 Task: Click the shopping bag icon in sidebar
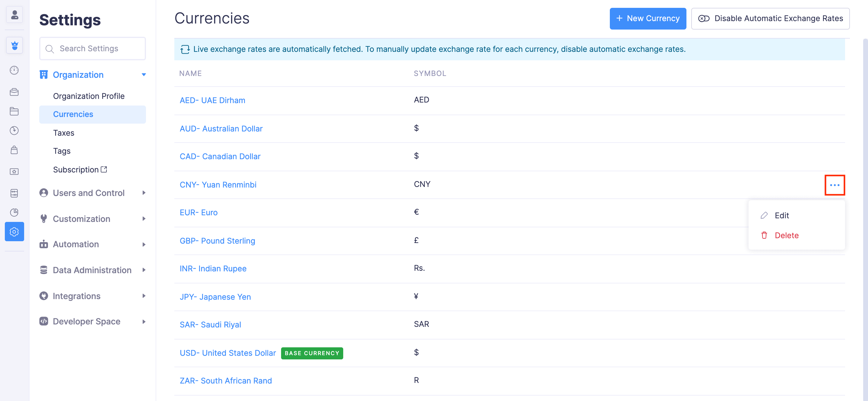(x=14, y=150)
